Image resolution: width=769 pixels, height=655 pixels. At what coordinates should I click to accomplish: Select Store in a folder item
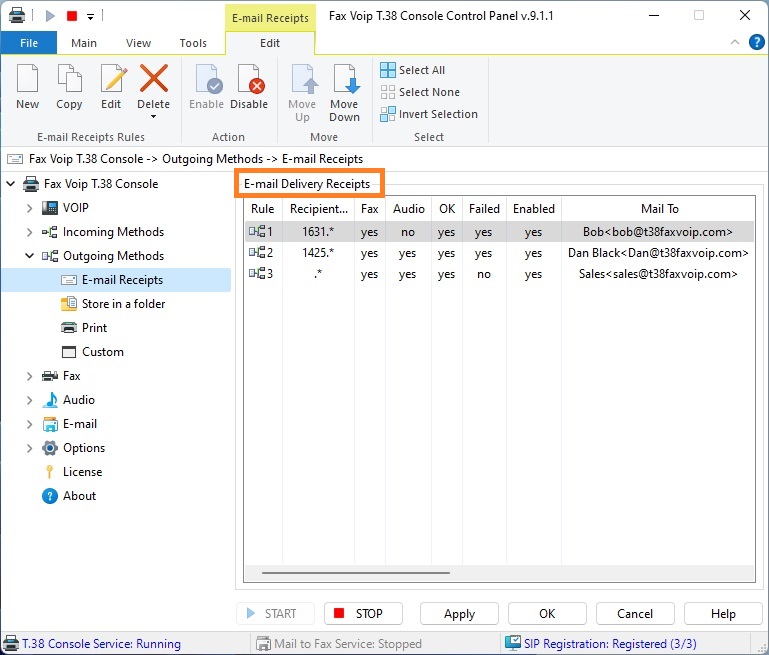click(123, 304)
